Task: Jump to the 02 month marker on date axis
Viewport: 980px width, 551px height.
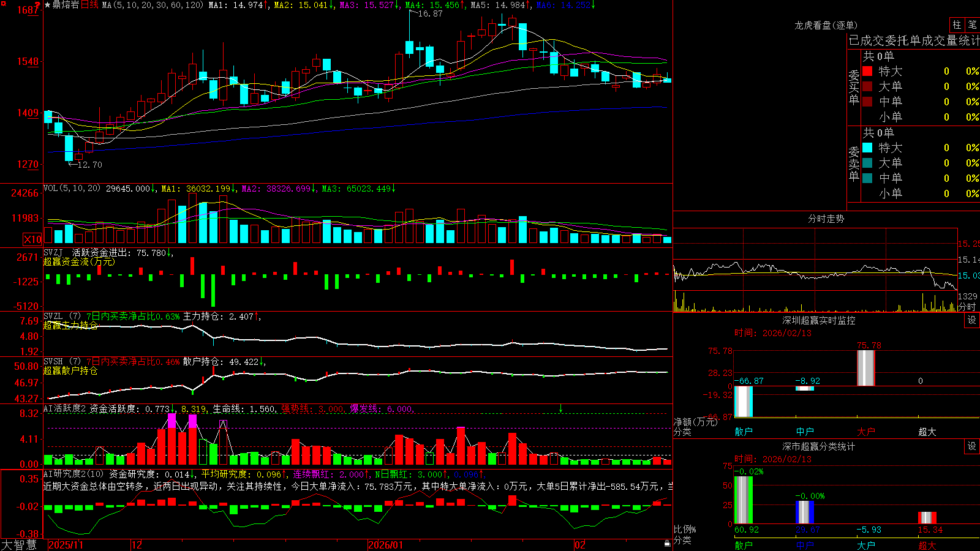Action: tap(580, 545)
